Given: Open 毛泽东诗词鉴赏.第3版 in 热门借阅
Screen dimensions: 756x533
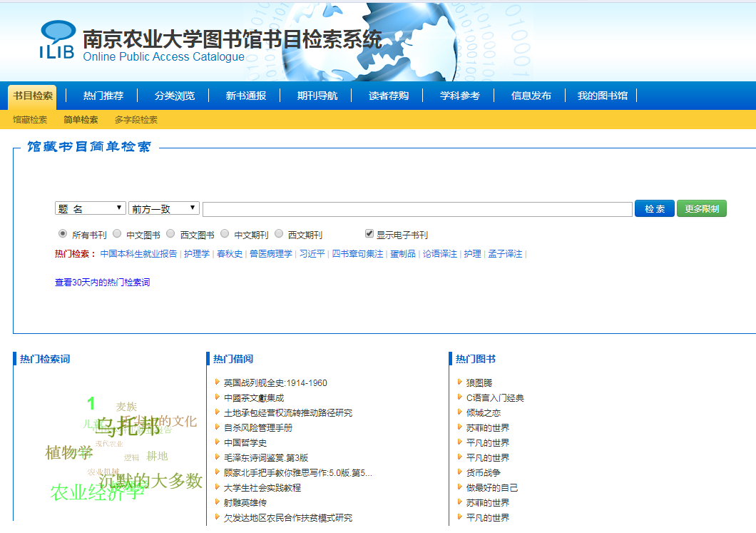Looking at the screenshot, I should [x=265, y=458].
